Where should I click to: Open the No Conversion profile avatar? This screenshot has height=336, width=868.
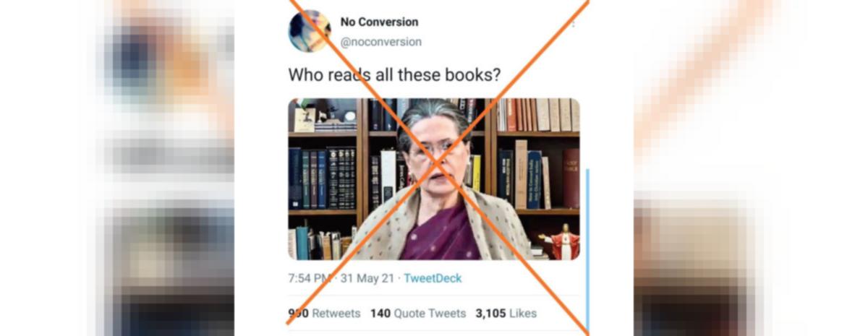point(310,31)
